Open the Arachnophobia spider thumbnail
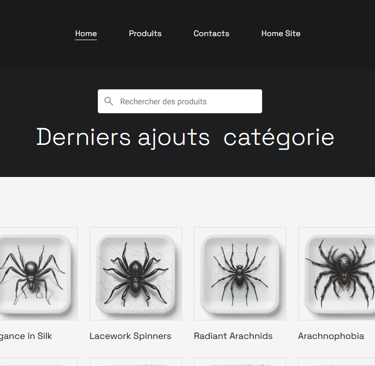Screen dimensions: 375x366 click(x=337, y=274)
